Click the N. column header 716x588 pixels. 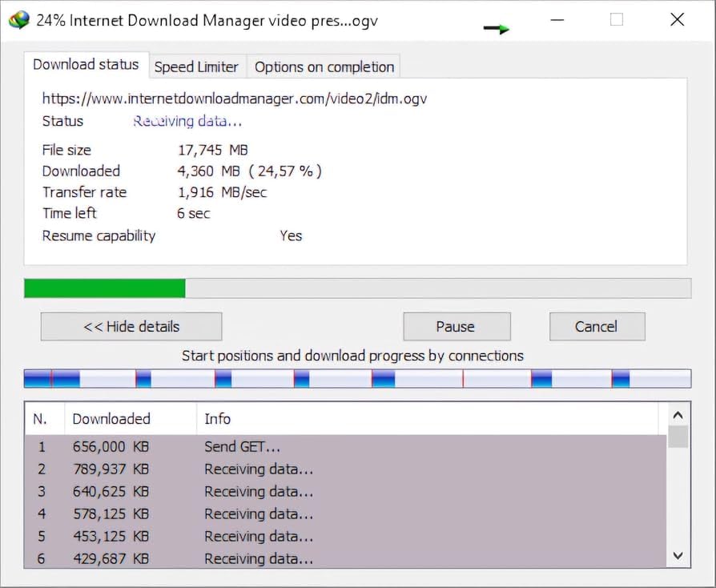42,419
